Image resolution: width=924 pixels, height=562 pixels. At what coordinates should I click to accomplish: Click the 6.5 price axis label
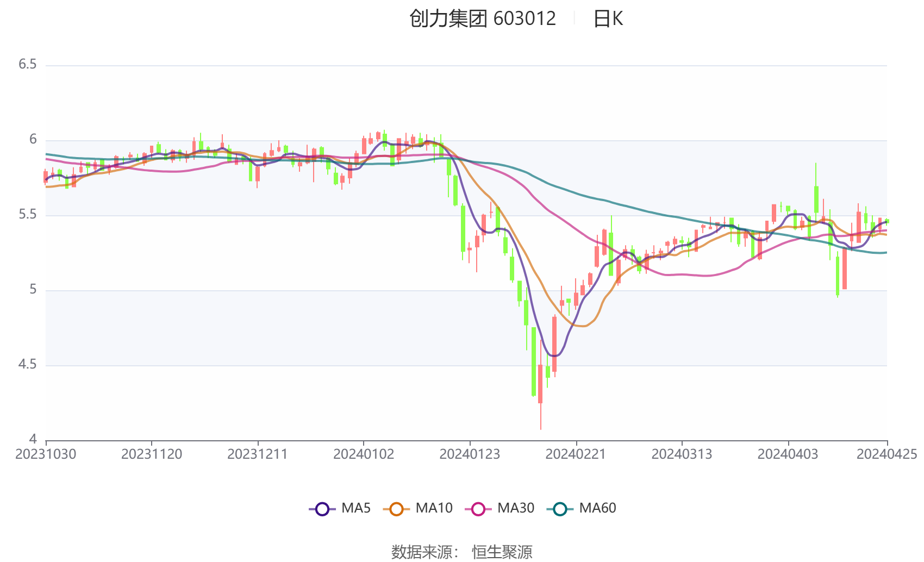pyautogui.click(x=28, y=65)
